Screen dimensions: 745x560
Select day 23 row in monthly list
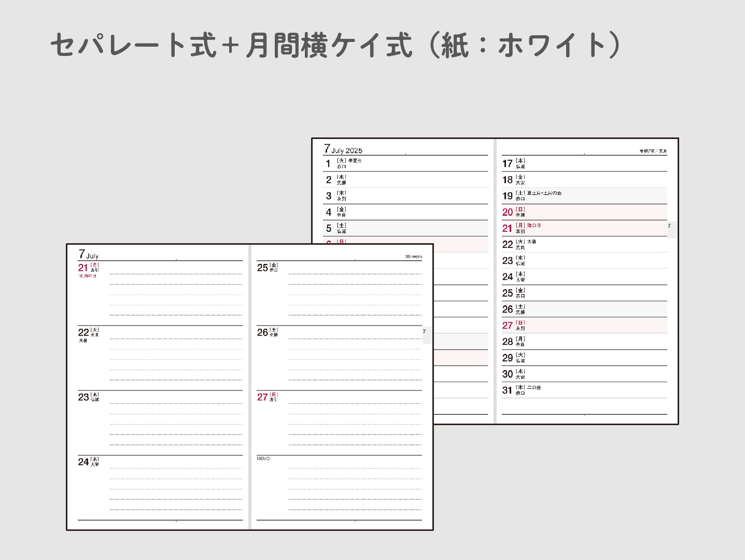coord(584,260)
